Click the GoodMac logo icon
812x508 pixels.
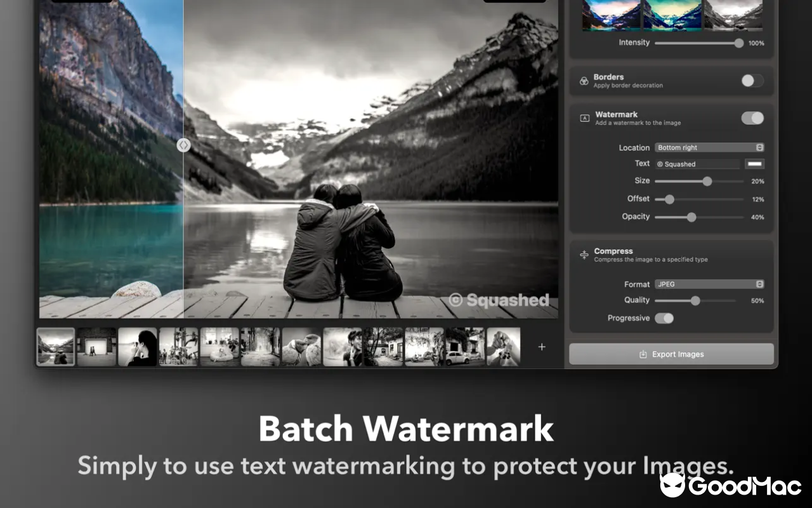tap(673, 486)
